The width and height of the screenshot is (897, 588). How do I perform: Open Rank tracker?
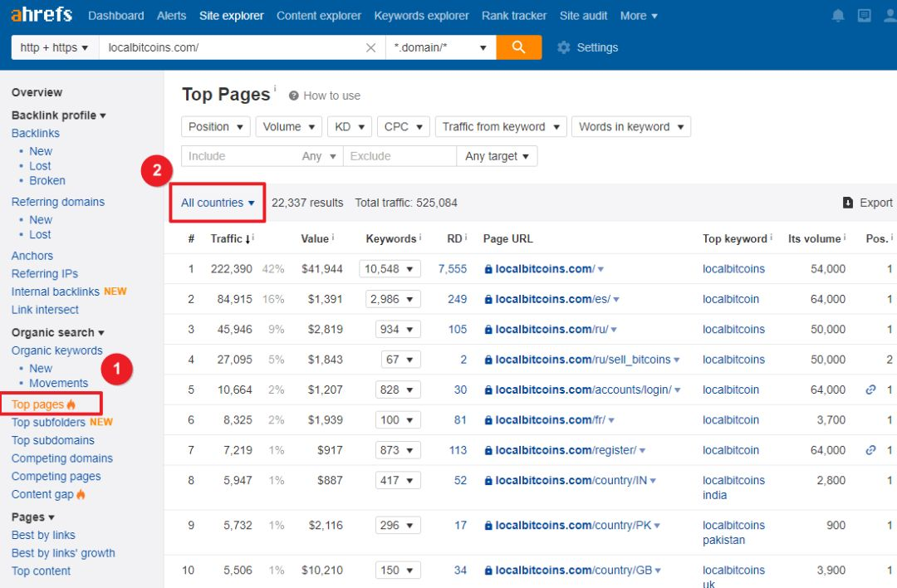pyautogui.click(x=514, y=16)
